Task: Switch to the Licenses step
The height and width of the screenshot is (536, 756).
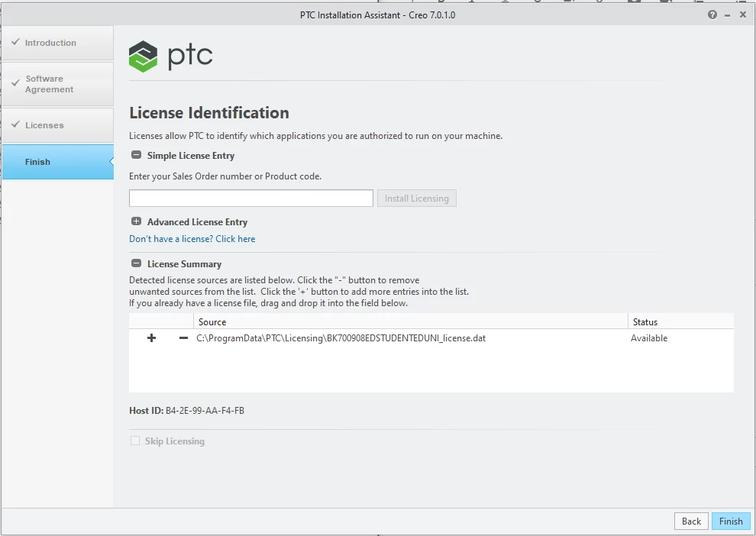Action: (58, 125)
